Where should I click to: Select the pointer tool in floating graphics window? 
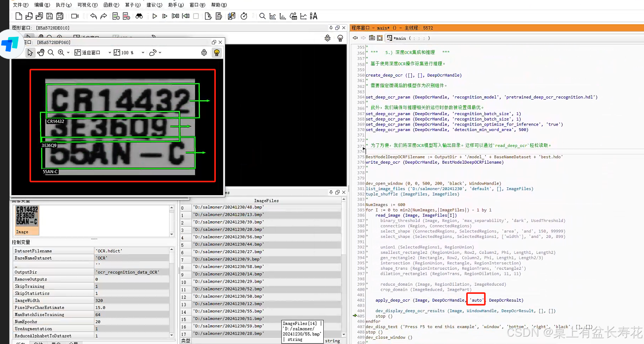pos(30,52)
